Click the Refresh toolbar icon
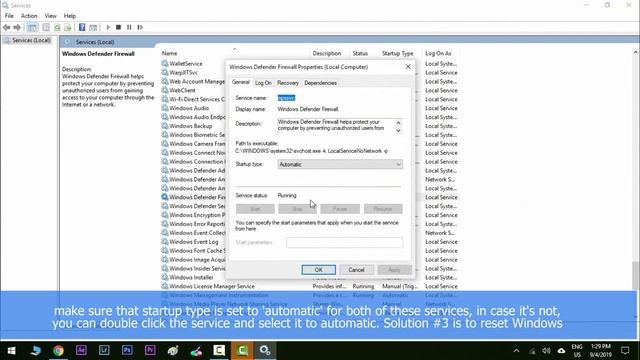The height and width of the screenshot is (360, 640). coord(57,27)
